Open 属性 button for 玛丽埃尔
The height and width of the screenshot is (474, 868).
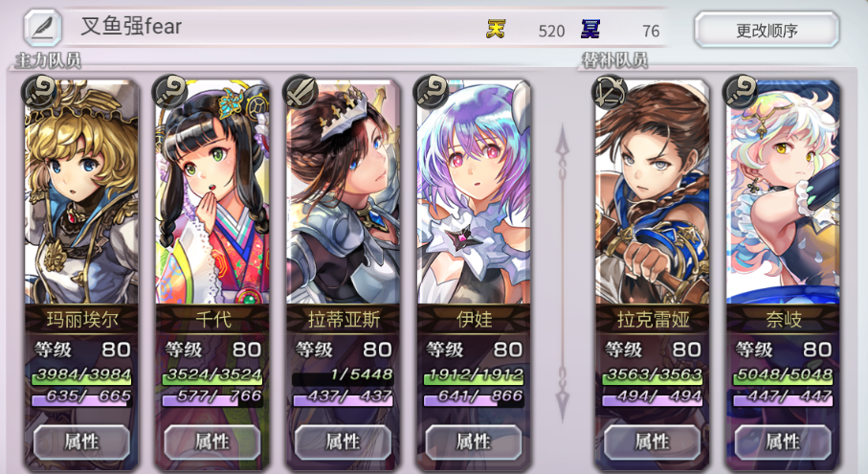[81, 441]
